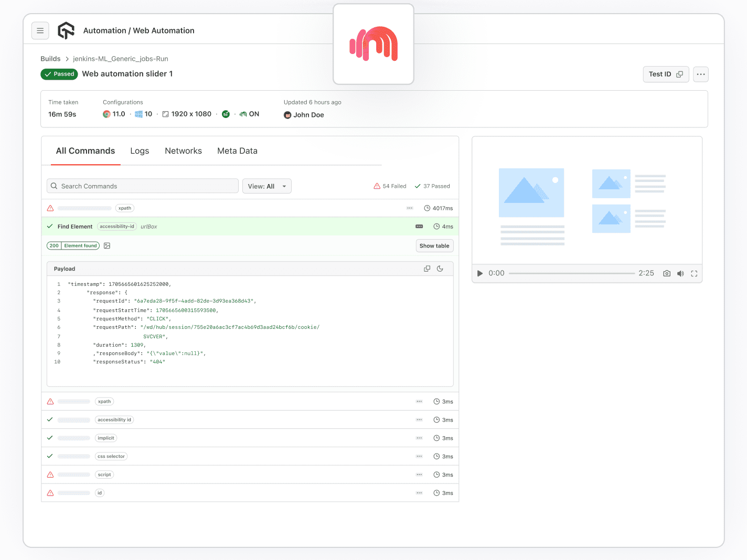747x560 pixels.
Task: Open the hamburger menu beside the breadcrumb
Action: point(40,30)
